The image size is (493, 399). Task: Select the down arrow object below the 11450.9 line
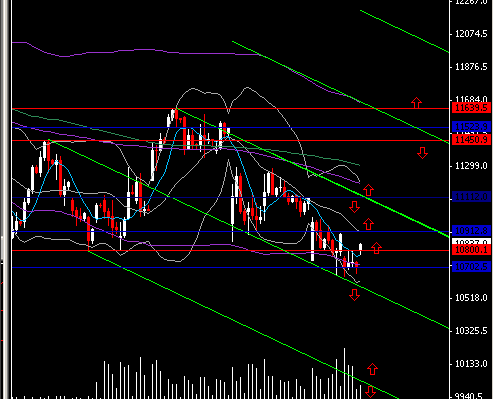click(422, 153)
